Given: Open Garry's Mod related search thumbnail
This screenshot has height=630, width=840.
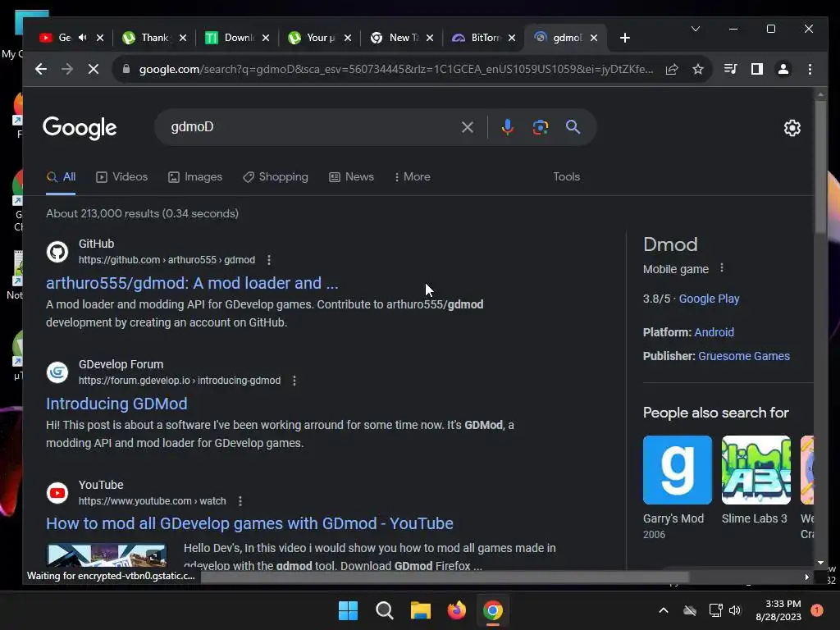Looking at the screenshot, I should pyautogui.click(x=677, y=470).
